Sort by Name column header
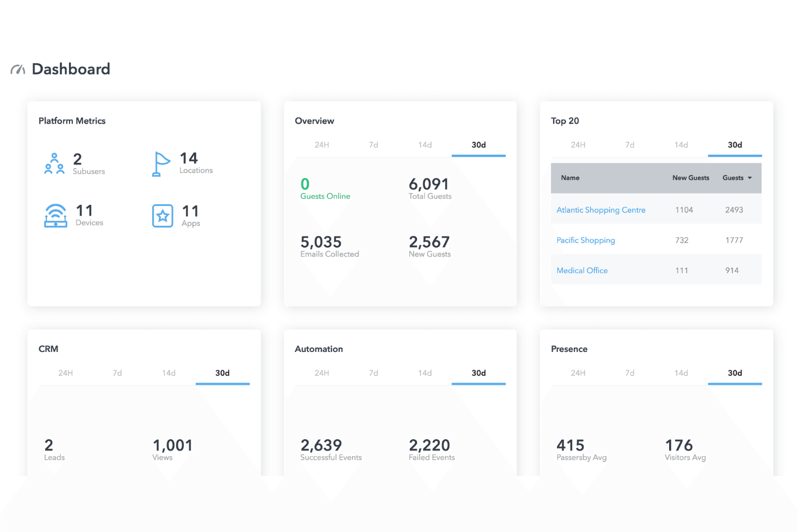Image resolution: width=798 pixels, height=532 pixels. point(570,178)
